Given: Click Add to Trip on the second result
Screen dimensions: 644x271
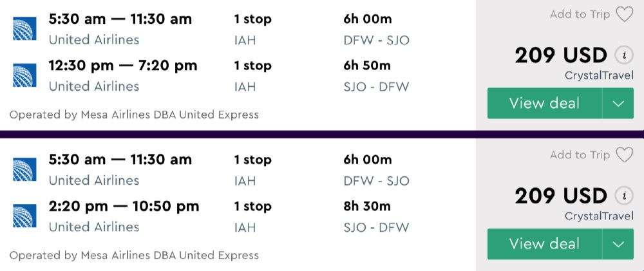Looking at the screenshot, I should click(580, 154).
